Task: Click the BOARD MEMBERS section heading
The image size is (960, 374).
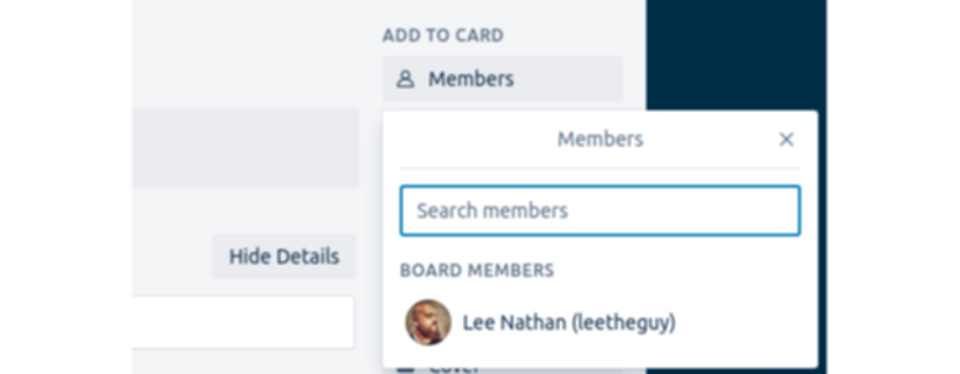Action: (477, 271)
